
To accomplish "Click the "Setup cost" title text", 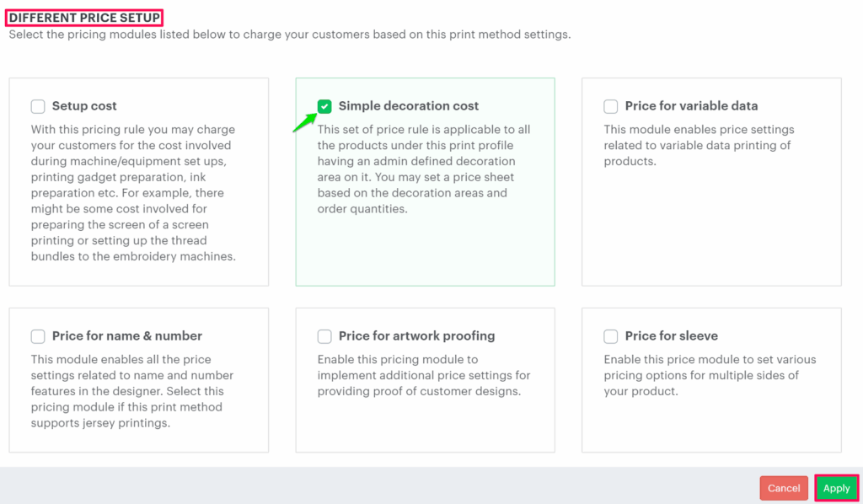I will tap(84, 106).
